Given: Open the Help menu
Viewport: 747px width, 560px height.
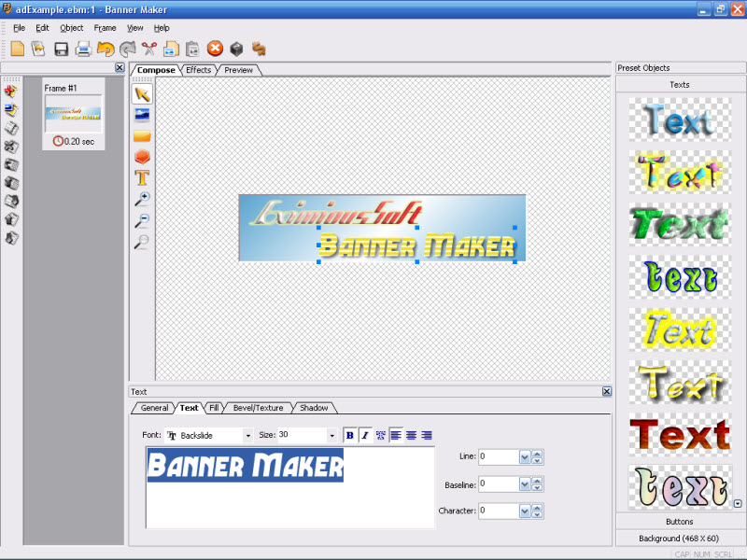Looking at the screenshot, I should pos(162,28).
